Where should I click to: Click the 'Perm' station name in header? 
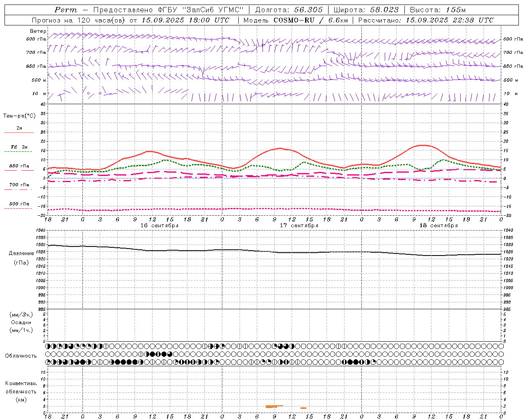pyautogui.click(x=66, y=10)
